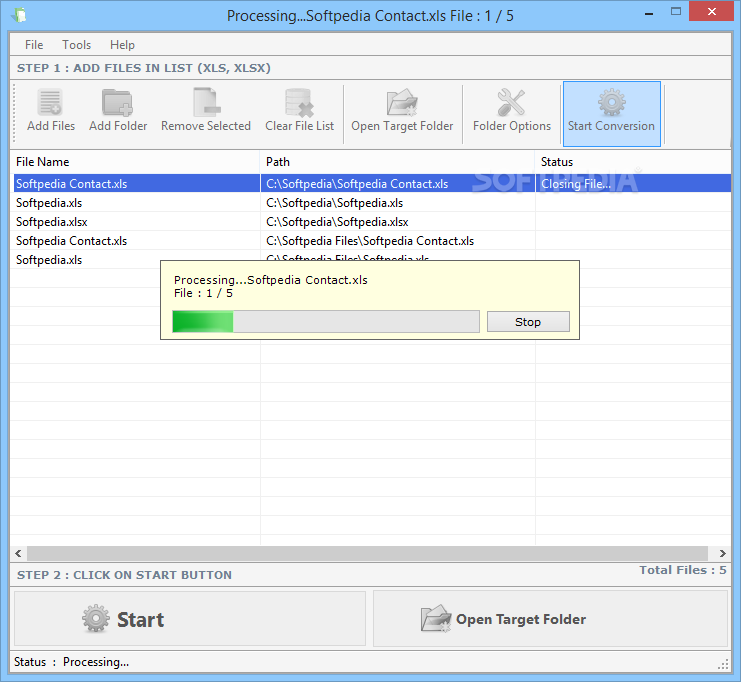
Task: Click the right arrow of the horizontal scrollbar
Action: tap(723, 553)
